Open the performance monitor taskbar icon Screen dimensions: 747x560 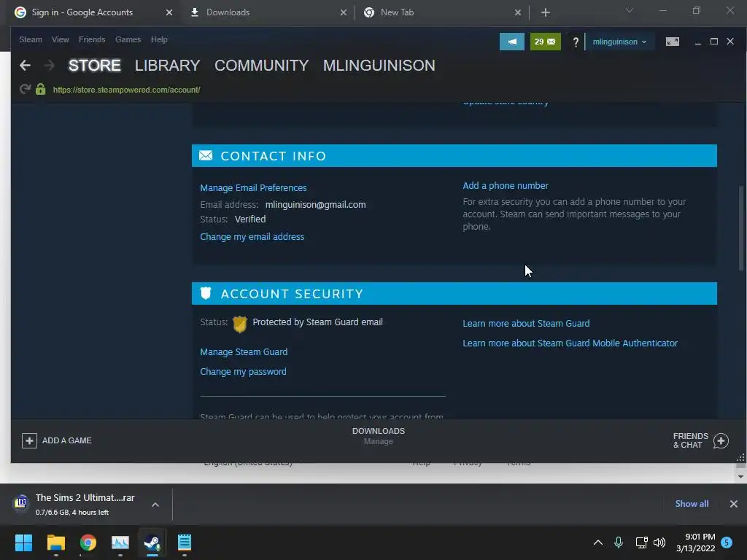pos(120,542)
